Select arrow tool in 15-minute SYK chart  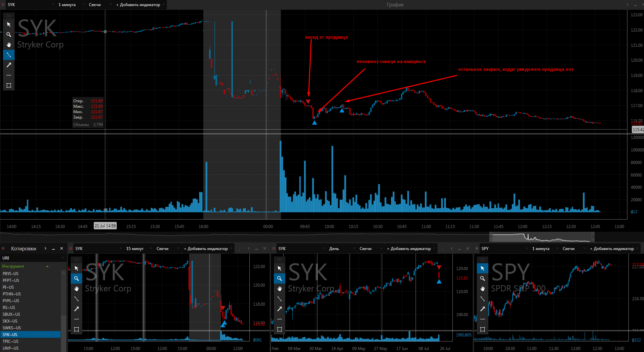[x=76, y=309]
